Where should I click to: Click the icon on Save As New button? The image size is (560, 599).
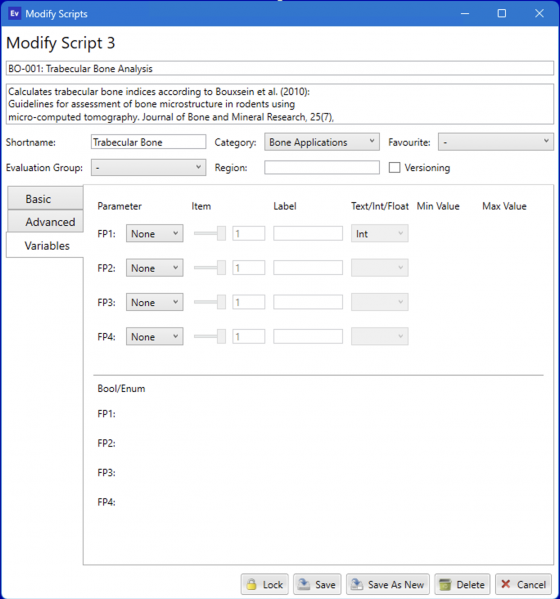(x=357, y=584)
